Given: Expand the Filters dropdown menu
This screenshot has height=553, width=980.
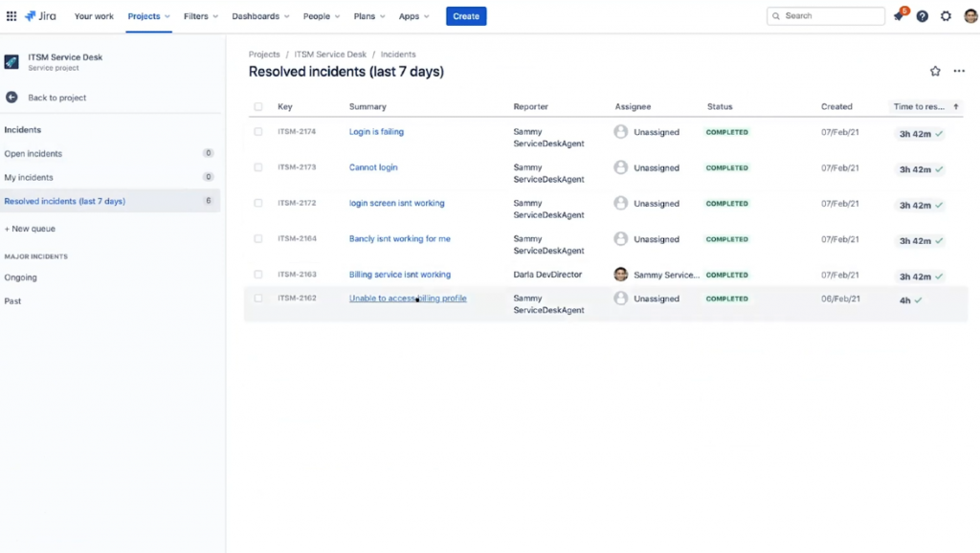Looking at the screenshot, I should pos(201,16).
